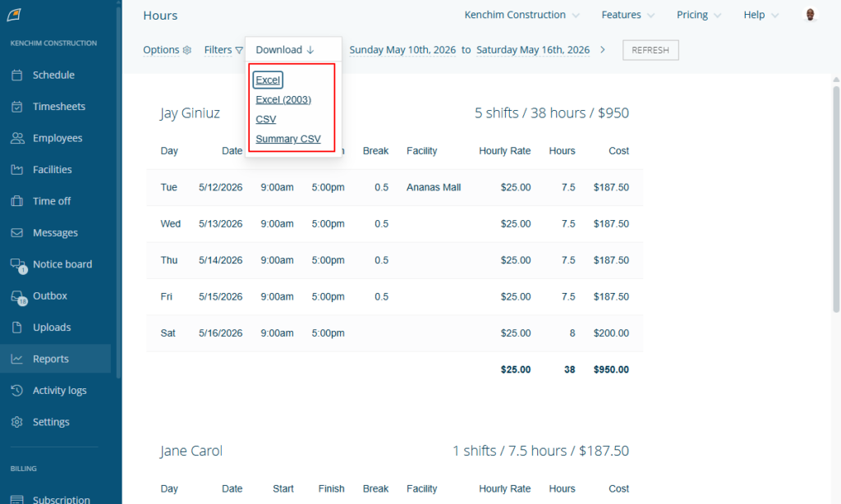Click the Messages envelope icon
Viewport: 841px width, 504px height.
coord(17,232)
